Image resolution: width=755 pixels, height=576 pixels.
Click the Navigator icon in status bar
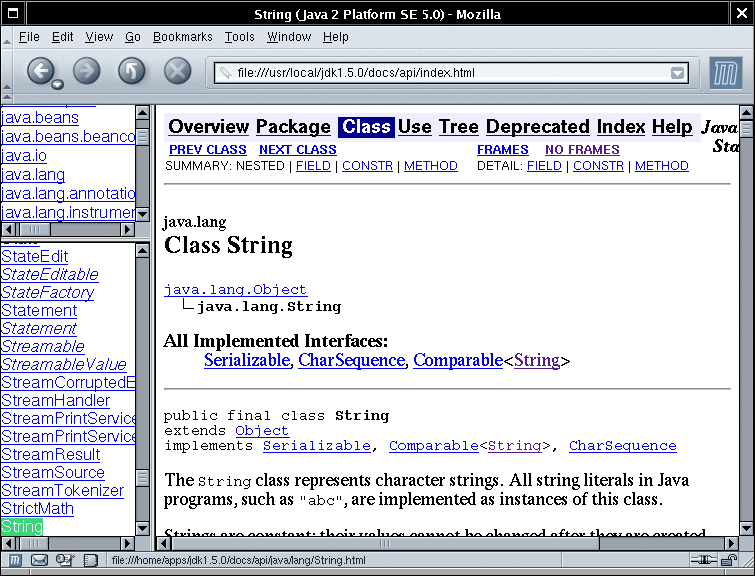pos(16,560)
